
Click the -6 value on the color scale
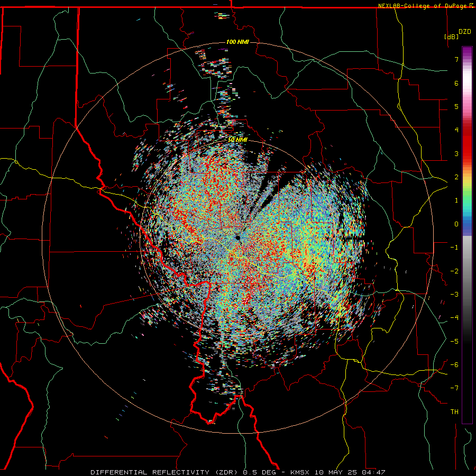click(x=454, y=365)
